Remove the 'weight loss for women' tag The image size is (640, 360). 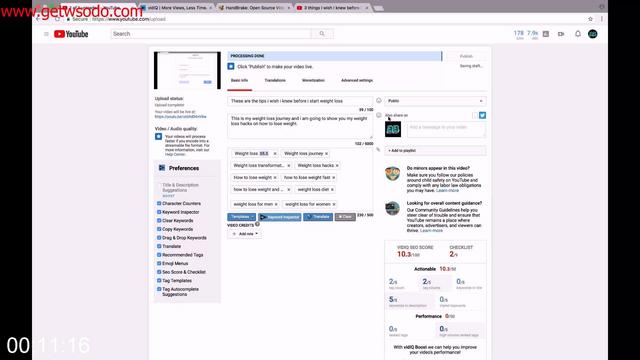tap(334, 204)
